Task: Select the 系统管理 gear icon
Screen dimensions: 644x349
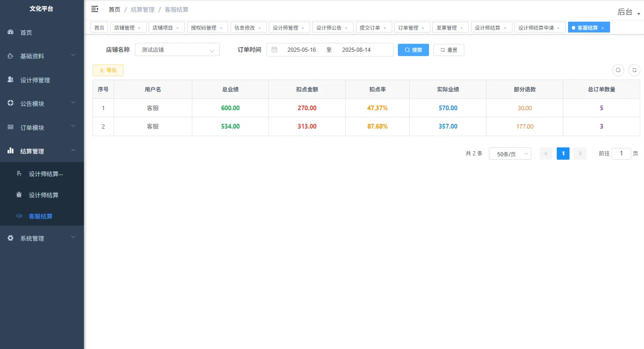Action: coord(10,238)
